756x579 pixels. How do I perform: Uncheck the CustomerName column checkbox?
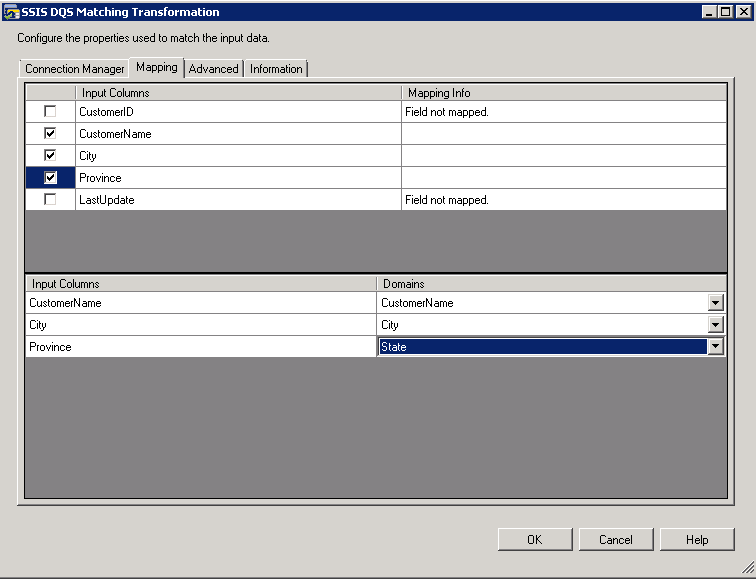(x=50, y=133)
